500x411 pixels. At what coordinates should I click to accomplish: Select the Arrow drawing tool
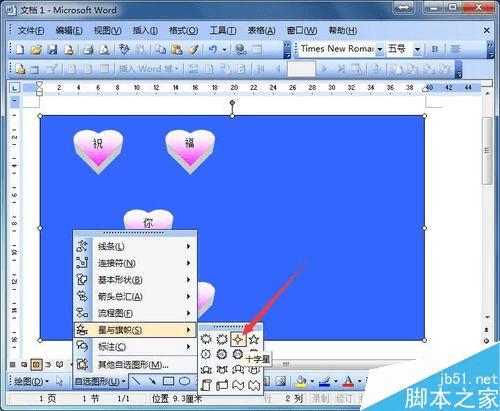[152, 381]
